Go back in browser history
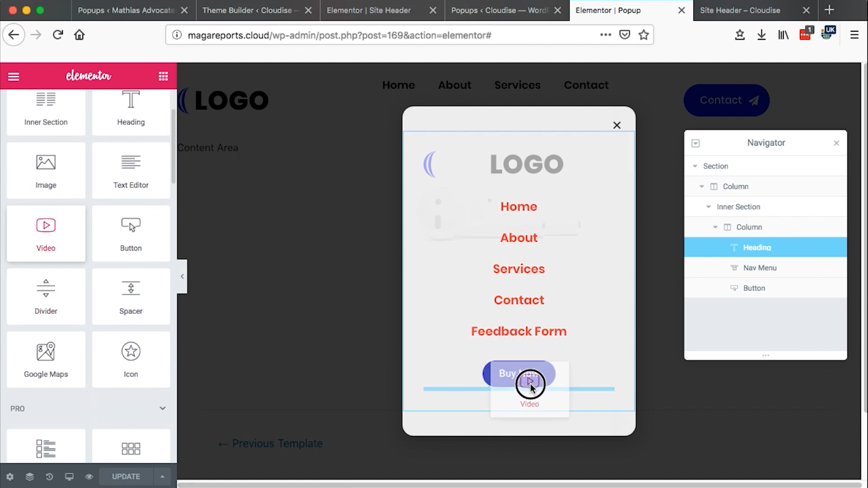The width and height of the screenshot is (868, 488). tap(14, 35)
